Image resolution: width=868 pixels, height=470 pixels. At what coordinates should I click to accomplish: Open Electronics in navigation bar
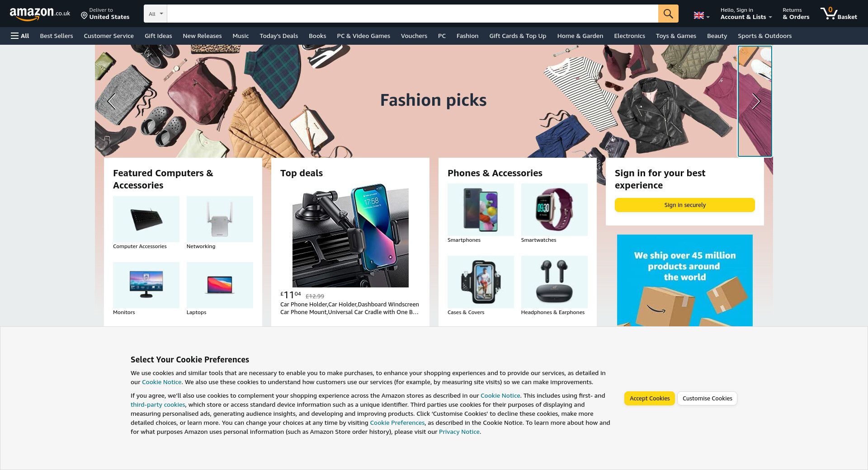pyautogui.click(x=629, y=36)
